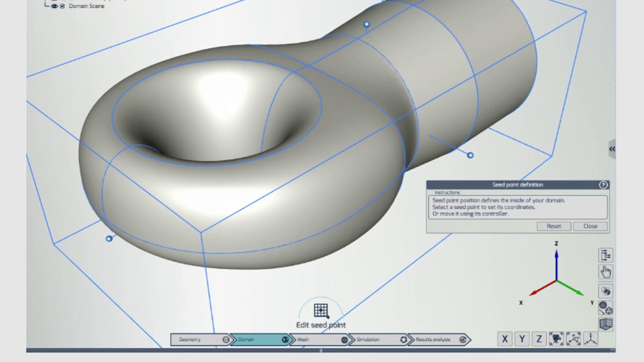Activate the hand pointer selection tool
The image size is (644, 362).
click(605, 272)
